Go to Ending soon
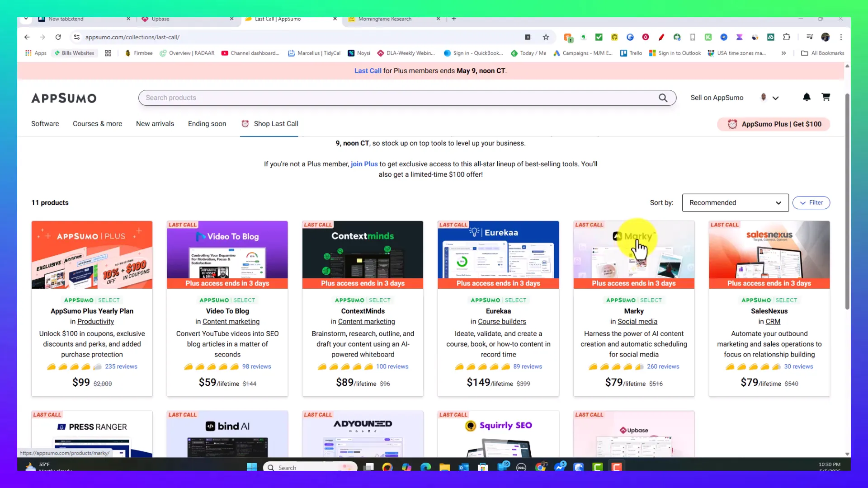 [207, 123]
